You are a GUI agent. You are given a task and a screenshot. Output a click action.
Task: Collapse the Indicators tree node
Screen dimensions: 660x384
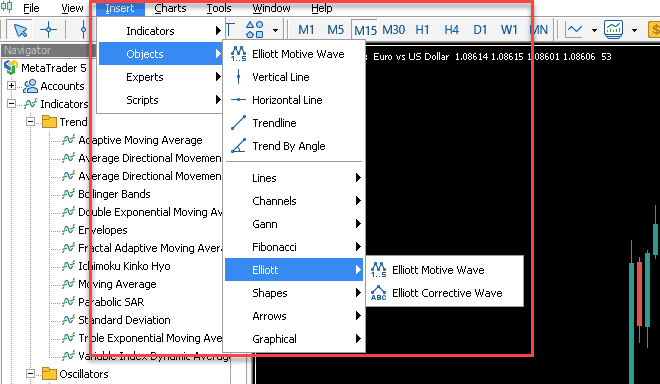(11, 104)
